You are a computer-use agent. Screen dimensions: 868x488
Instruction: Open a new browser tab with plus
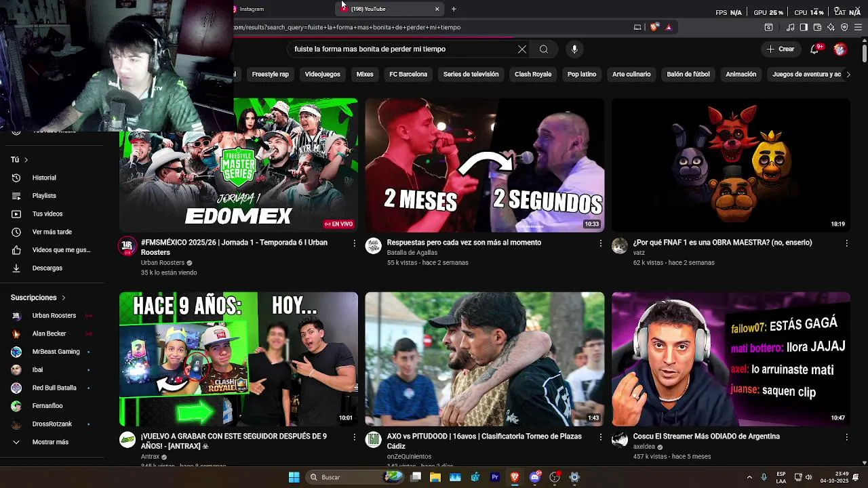coord(454,9)
